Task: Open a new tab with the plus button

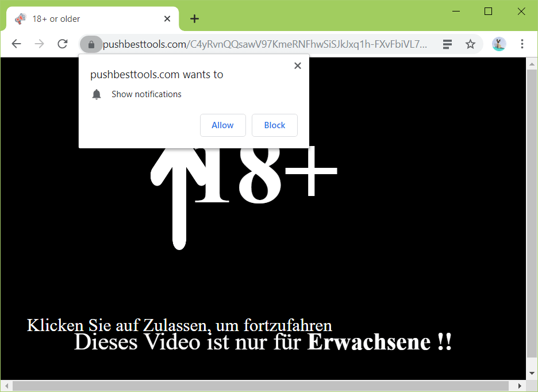Action: point(195,19)
